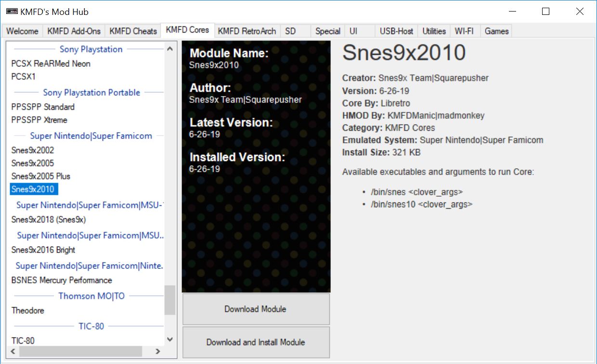Image resolution: width=597 pixels, height=364 pixels.
Task: Choose PPSSPP Standard in the list
Action: (x=43, y=107)
